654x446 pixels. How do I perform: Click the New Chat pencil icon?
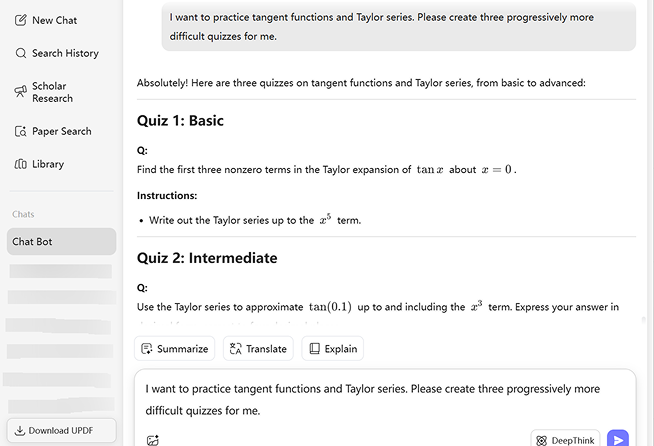pyautogui.click(x=21, y=20)
